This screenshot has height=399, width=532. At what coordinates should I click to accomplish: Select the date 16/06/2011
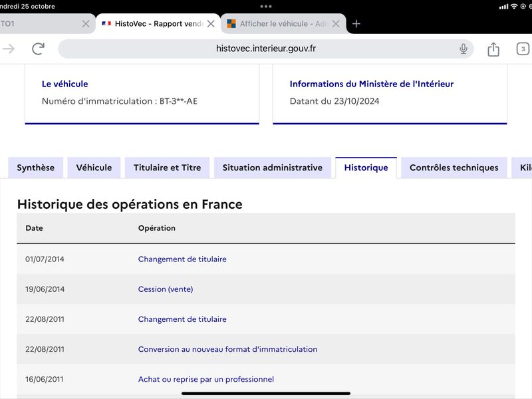point(44,379)
